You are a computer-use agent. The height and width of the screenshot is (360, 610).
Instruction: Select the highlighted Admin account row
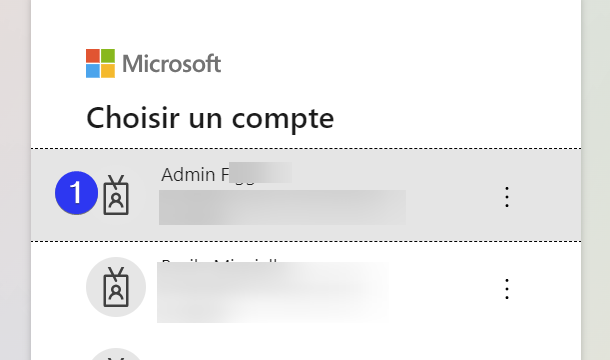[306, 195]
